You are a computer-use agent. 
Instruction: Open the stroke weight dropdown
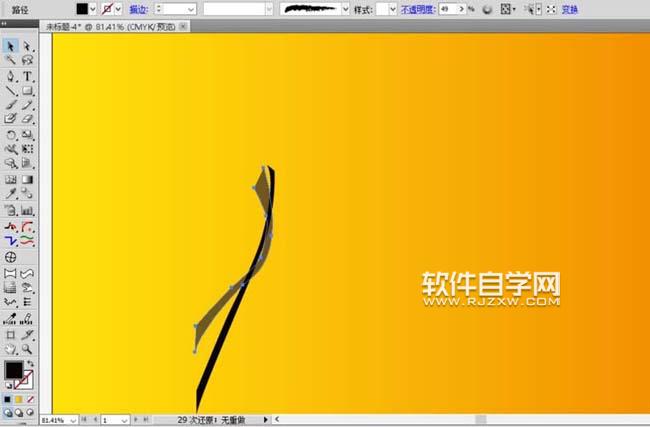(191, 9)
